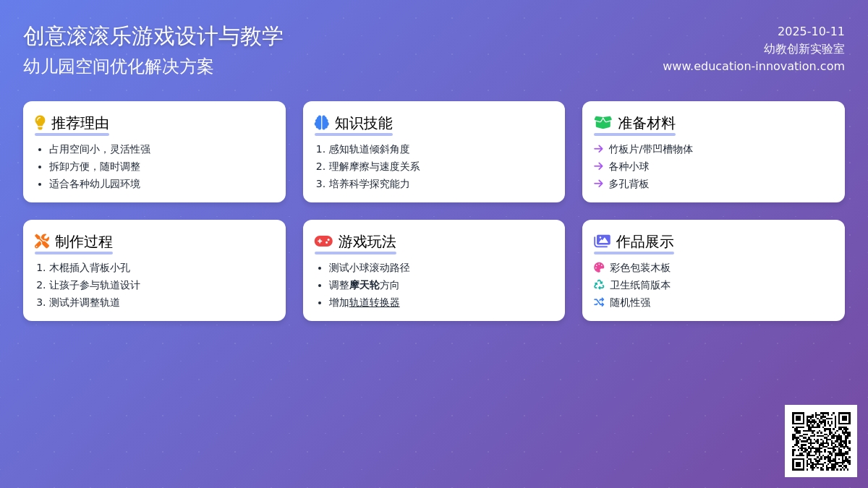The image size is (868, 488).
Task: Click the shuffle icon beside 随机性强
Action: 599,302
